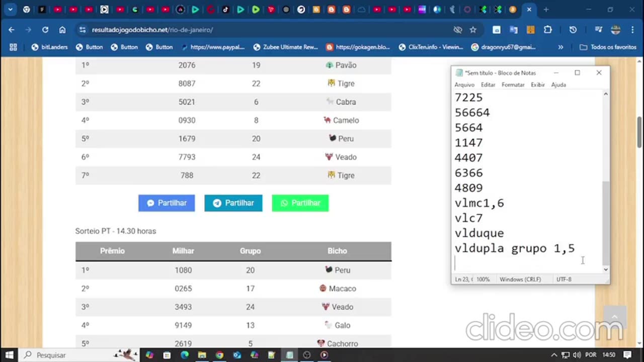Open Zubee Ultimate Rewards bookmark
This screenshot has width=644, height=362.
click(x=286, y=47)
